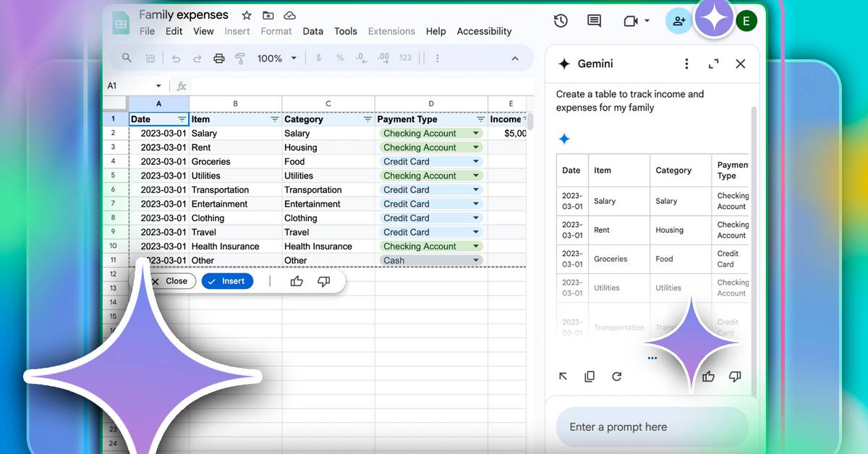Open the comments icon in header
868x454 pixels.
tap(594, 21)
